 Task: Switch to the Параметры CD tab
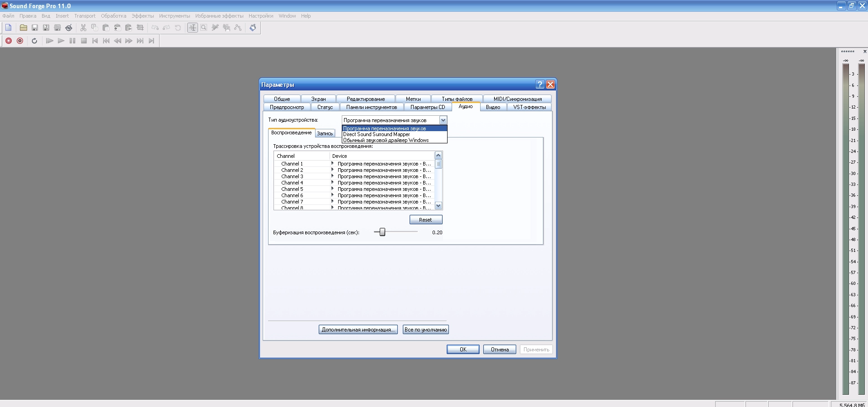pyautogui.click(x=428, y=107)
